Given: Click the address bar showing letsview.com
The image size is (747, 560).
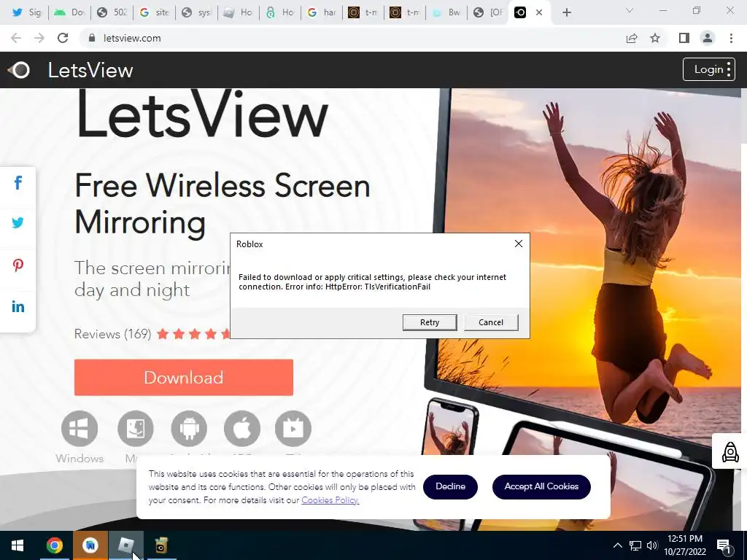Looking at the screenshot, I should point(352,38).
